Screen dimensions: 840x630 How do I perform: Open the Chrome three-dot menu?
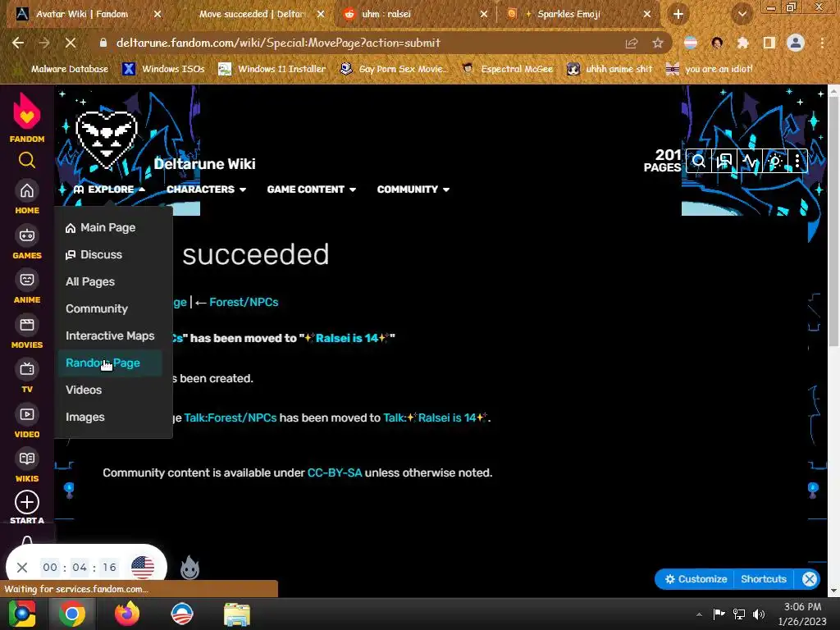click(822, 43)
